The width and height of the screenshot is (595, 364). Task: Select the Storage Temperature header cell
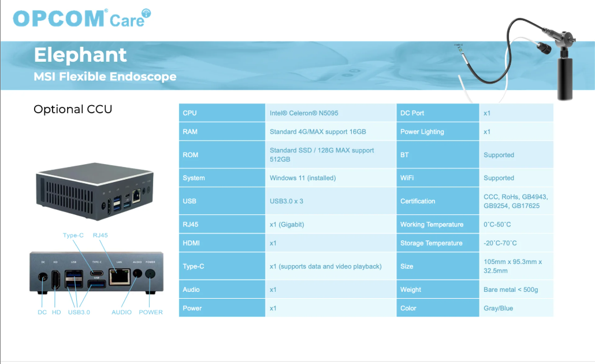click(x=437, y=243)
